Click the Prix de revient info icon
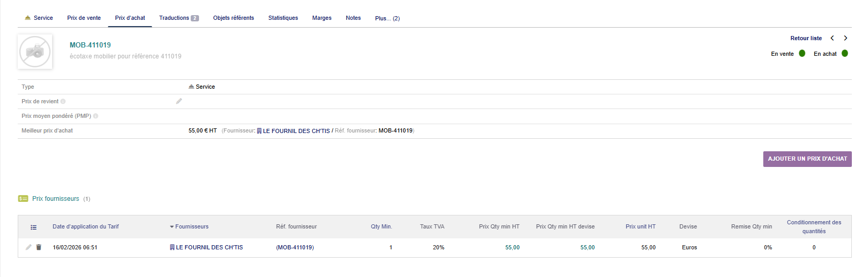Viewport: 868px width, 277px height. [x=63, y=102]
